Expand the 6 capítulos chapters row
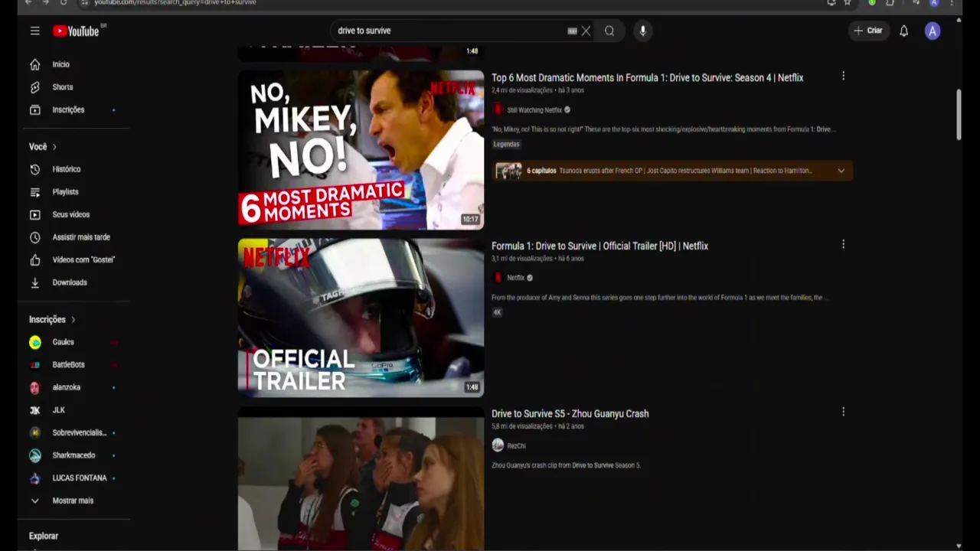 671,171
